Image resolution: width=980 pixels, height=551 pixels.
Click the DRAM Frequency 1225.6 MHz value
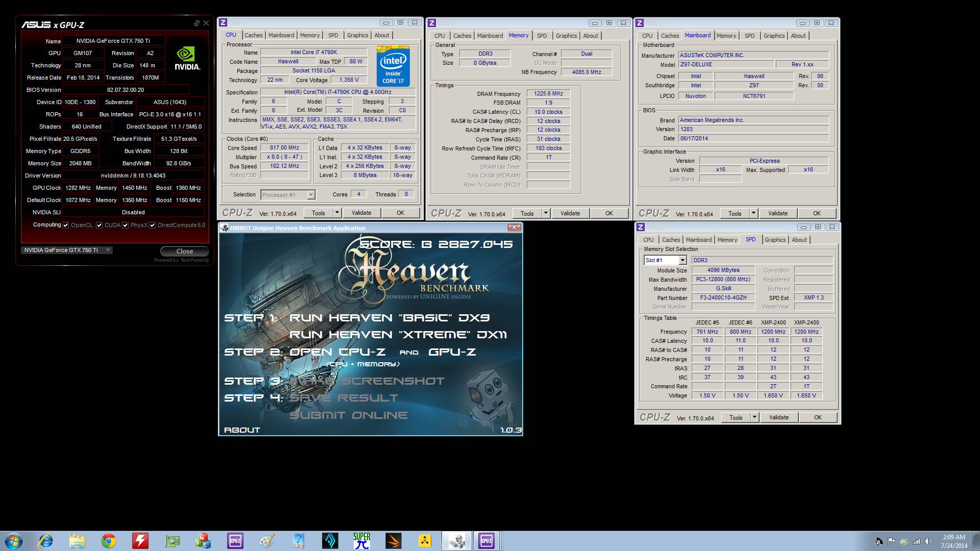548,93
